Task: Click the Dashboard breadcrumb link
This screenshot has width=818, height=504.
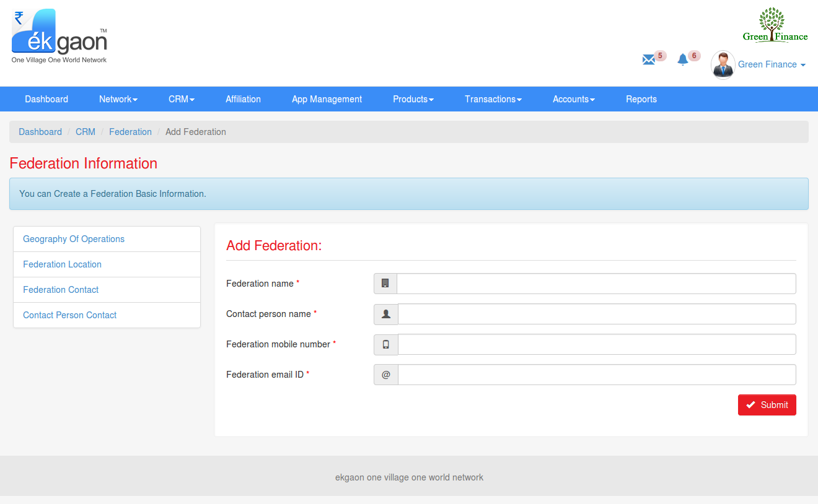Action: (40, 132)
